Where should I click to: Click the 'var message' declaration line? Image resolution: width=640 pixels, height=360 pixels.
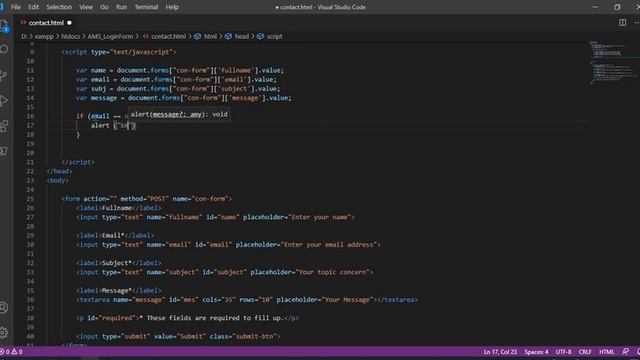[x=184, y=98]
